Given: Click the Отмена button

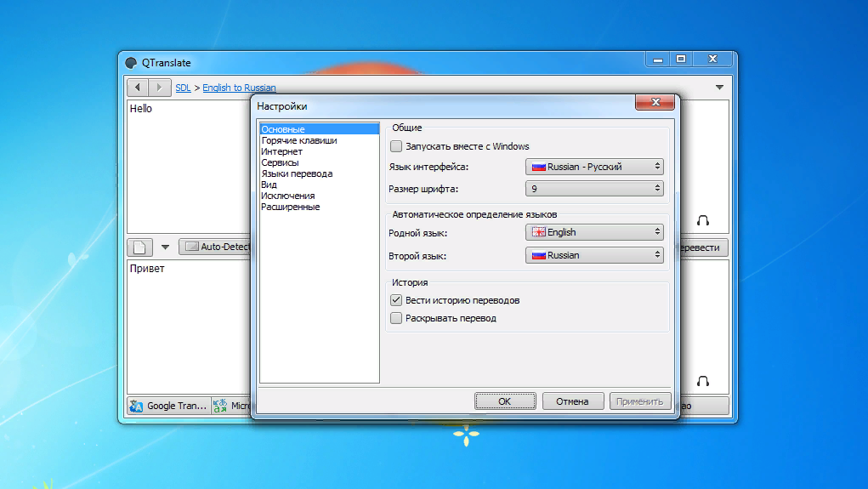Looking at the screenshot, I should [x=572, y=401].
